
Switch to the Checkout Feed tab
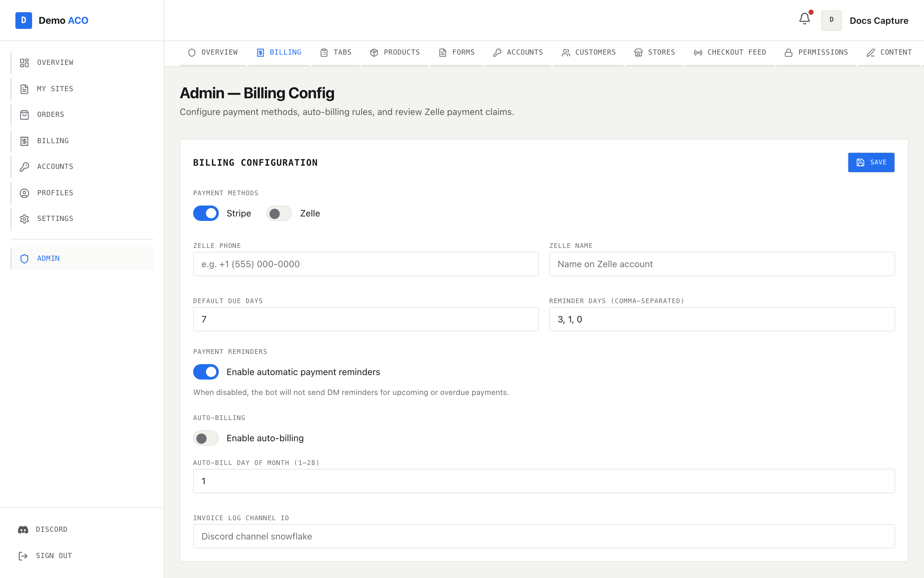pos(730,53)
